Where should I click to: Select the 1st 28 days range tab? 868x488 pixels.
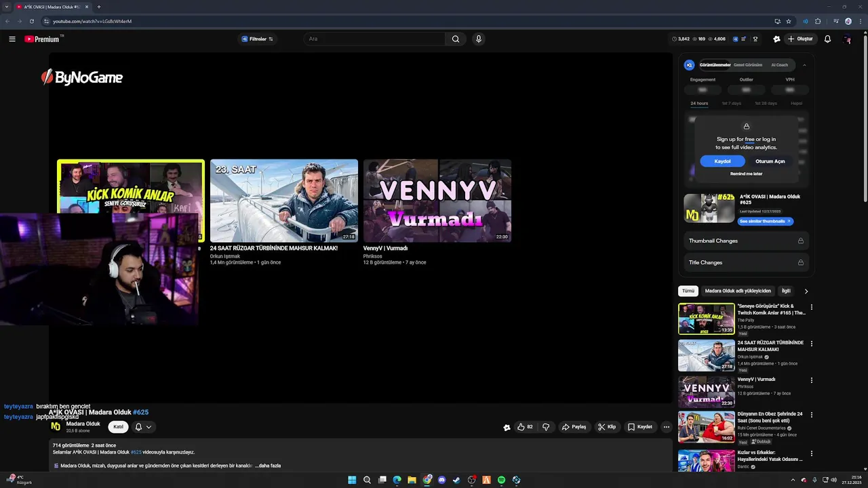(766, 104)
